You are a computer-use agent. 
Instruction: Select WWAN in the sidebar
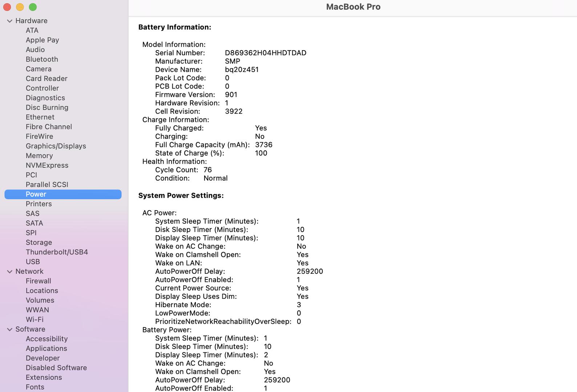(x=37, y=310)
